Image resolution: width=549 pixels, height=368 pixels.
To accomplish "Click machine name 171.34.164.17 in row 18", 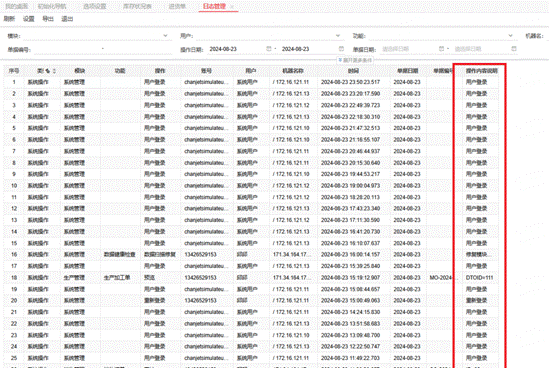I will tap(292, 278).
